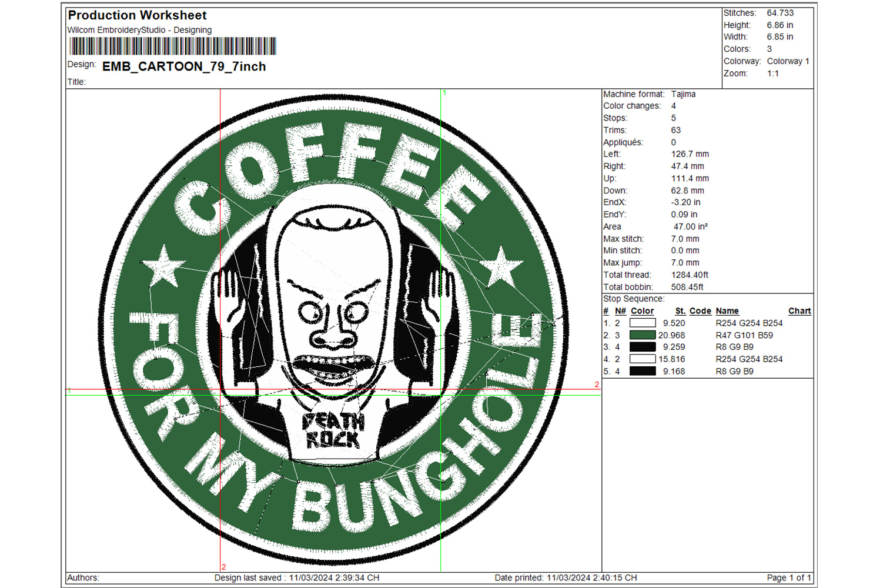The image size is (883, 588).
Task: Click the Zoom value 1:1
Action: pos(772,73)
